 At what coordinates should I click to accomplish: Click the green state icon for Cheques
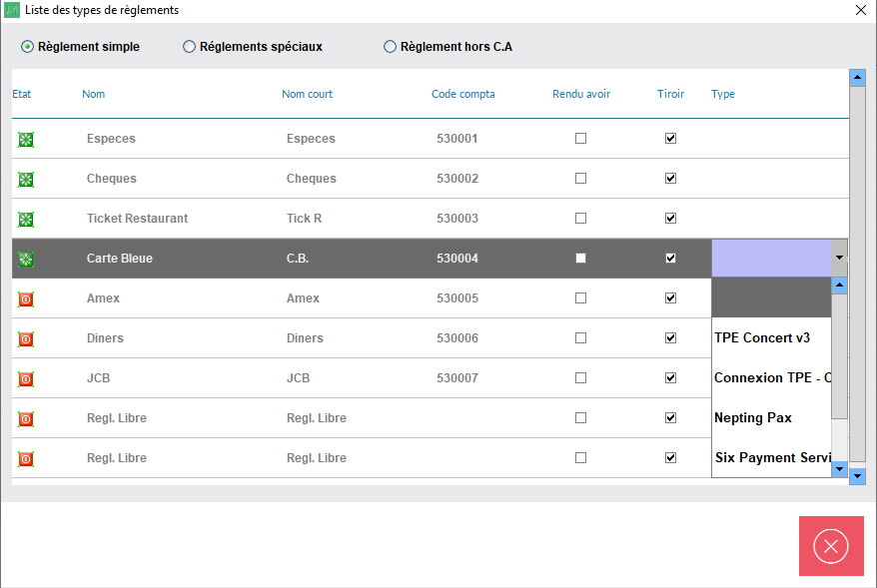(26, 180)
